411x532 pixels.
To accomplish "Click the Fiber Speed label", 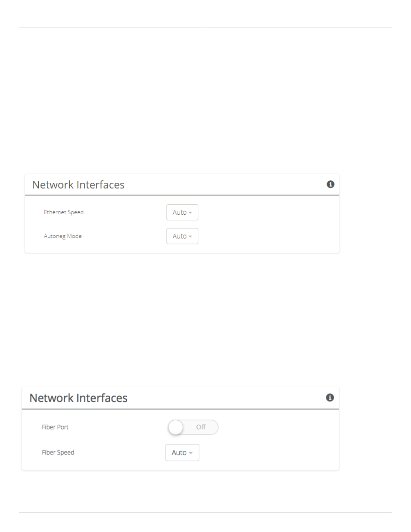I will (x=58, y=452).
